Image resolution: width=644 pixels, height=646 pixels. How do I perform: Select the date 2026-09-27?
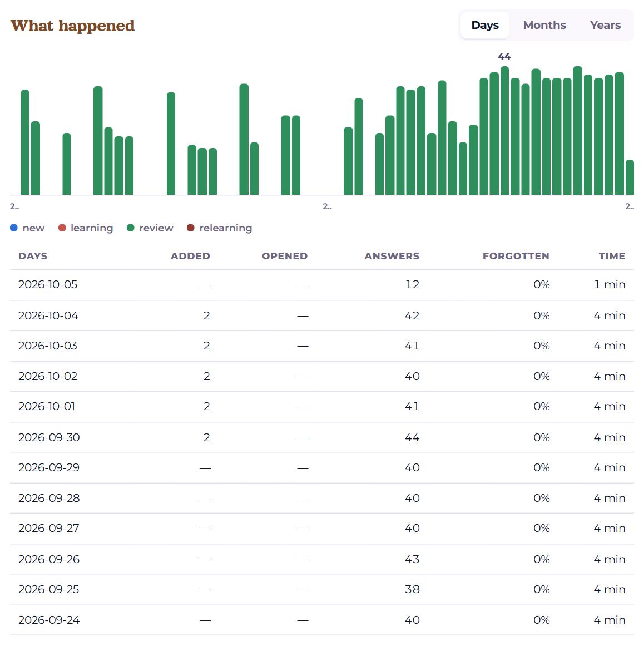[48, 527]
